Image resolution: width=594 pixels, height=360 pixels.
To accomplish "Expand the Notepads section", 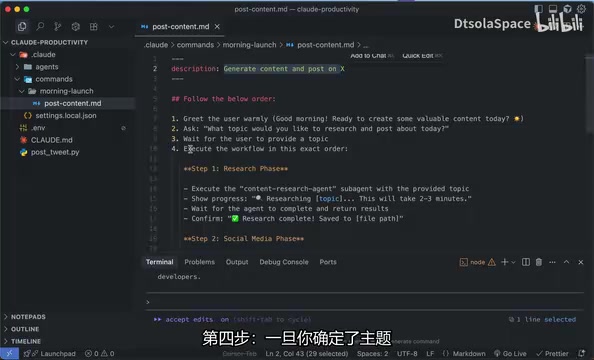I will [28, 317].
